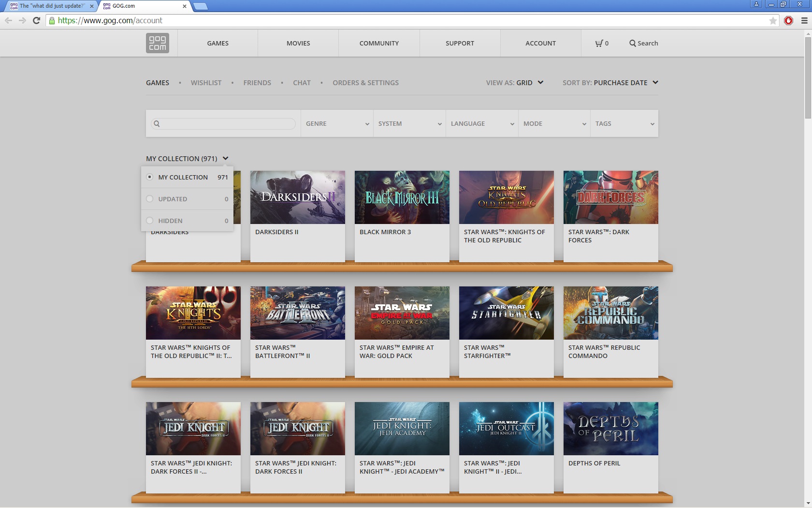Image resolution: width=812 pixels, height=508 pixels.
Task: Close the "what did just update" tab
Action: (92, 6)
